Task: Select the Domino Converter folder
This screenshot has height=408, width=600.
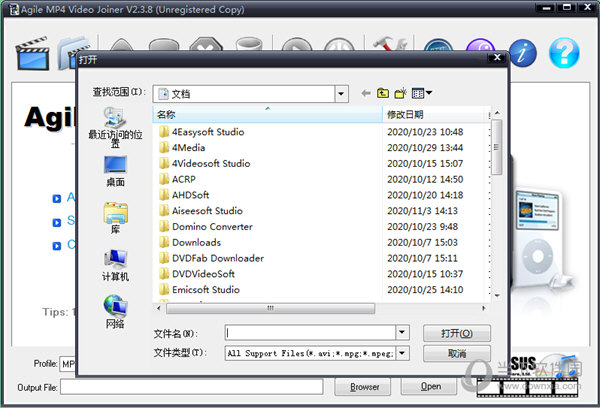Action: [206, 227]
